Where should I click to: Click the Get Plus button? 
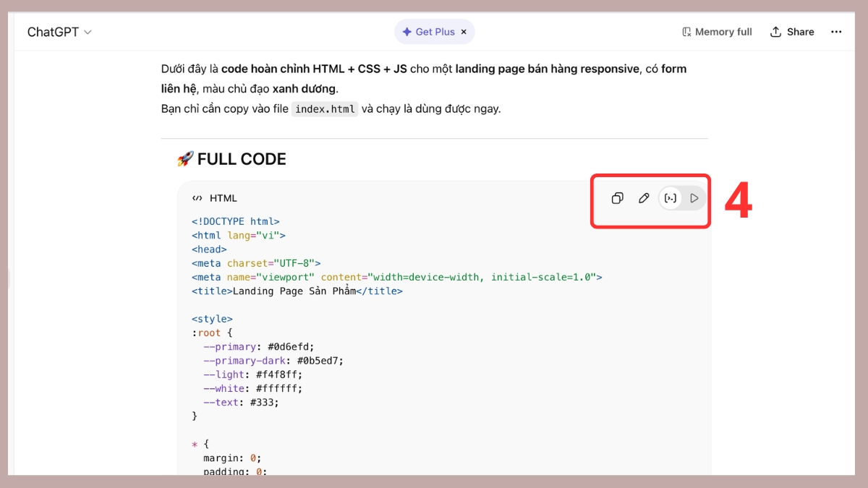tap(428, 32)
